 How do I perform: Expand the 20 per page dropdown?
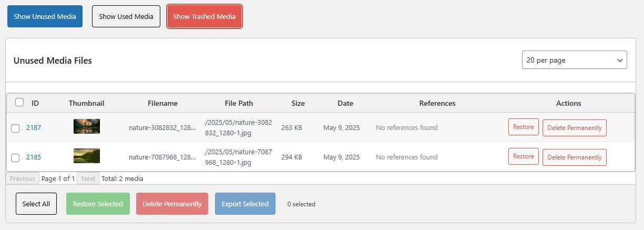point(574,60)
